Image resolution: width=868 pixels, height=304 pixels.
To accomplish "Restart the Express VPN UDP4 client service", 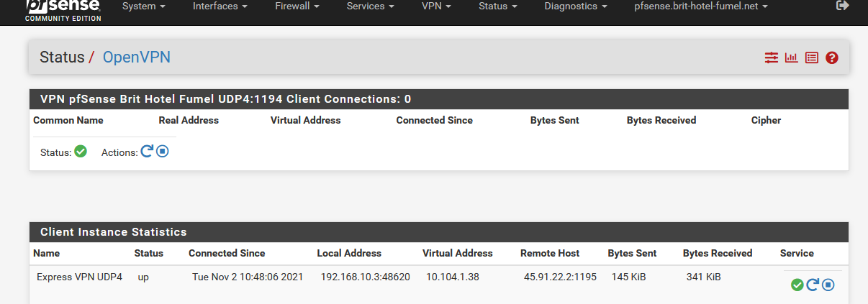I will tap(813, 285).
